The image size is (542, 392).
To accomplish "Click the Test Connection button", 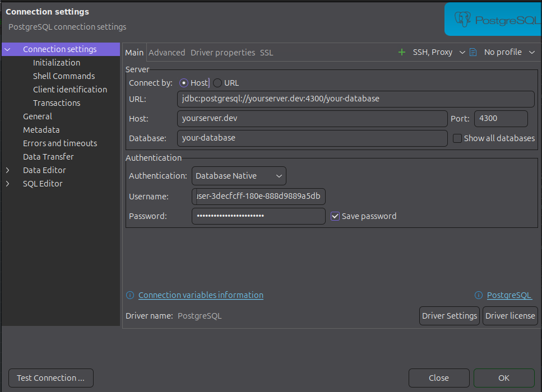I will tap(51, 378).
